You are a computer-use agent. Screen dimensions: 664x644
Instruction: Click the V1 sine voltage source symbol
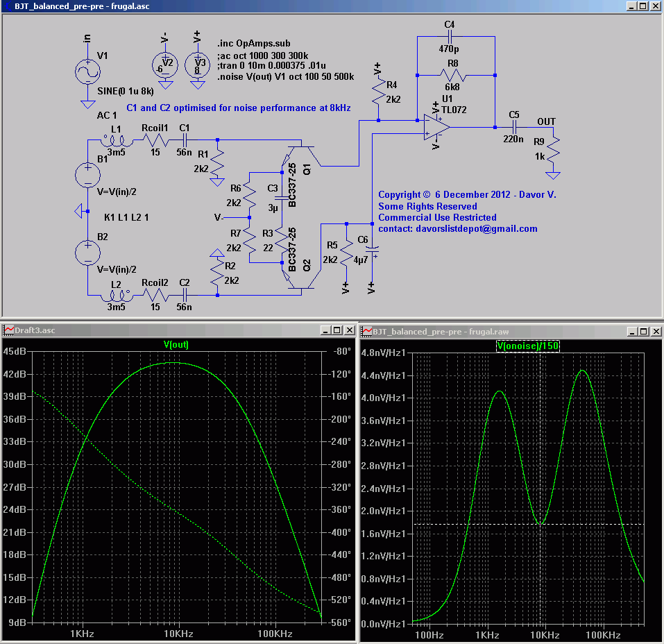[x=87, y=71]
